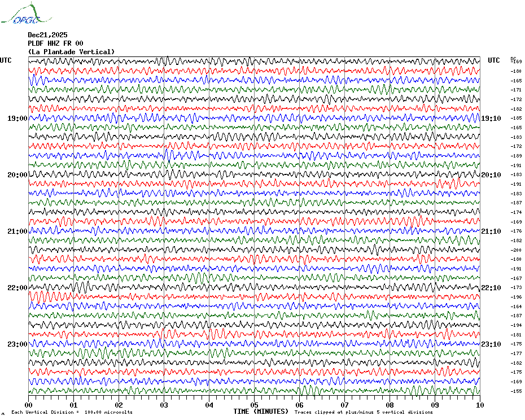The height and width of the screenshot is (420, 525).
Task: Click the DC offset value '-200'
Action: point(516,250)
